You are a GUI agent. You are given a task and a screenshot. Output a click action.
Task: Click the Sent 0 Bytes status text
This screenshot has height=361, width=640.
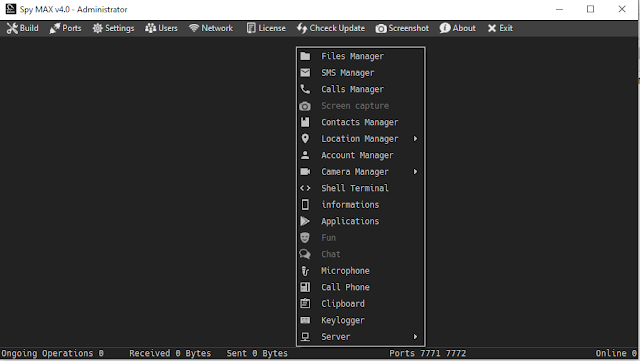pos(257,353)
